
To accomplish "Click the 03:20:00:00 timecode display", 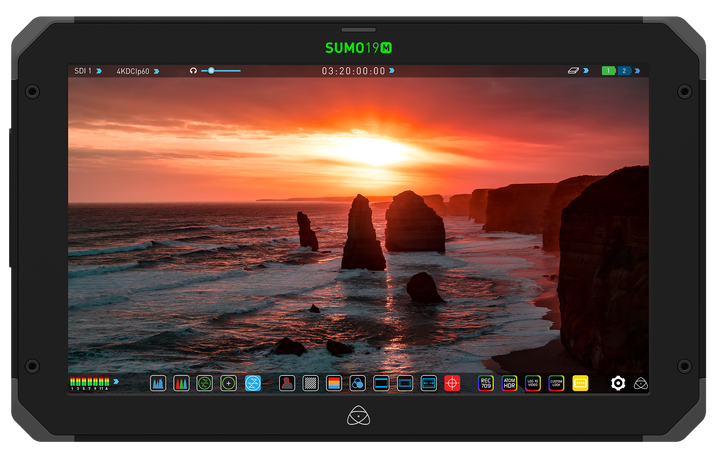I will pos(354,71).
